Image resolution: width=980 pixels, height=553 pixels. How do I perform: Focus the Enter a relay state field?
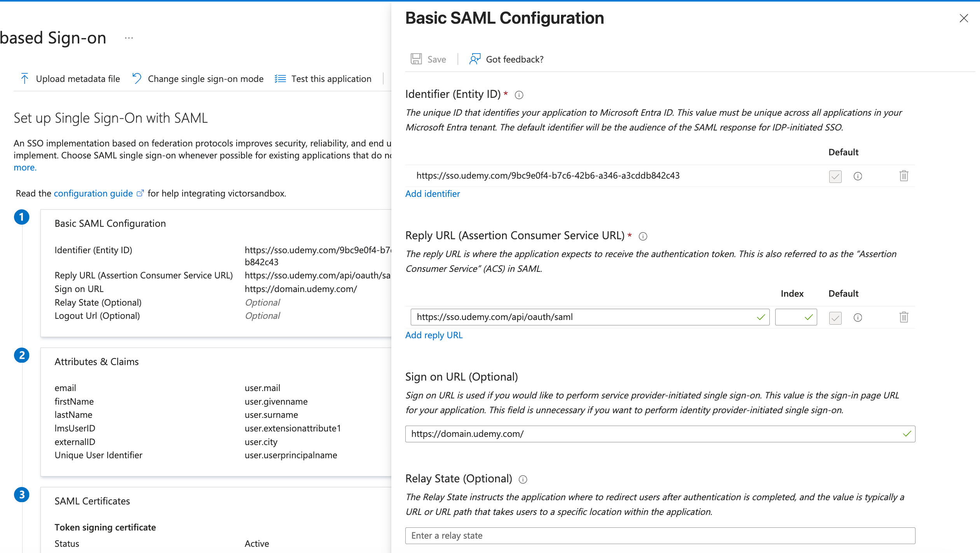[x=660, y=536]
